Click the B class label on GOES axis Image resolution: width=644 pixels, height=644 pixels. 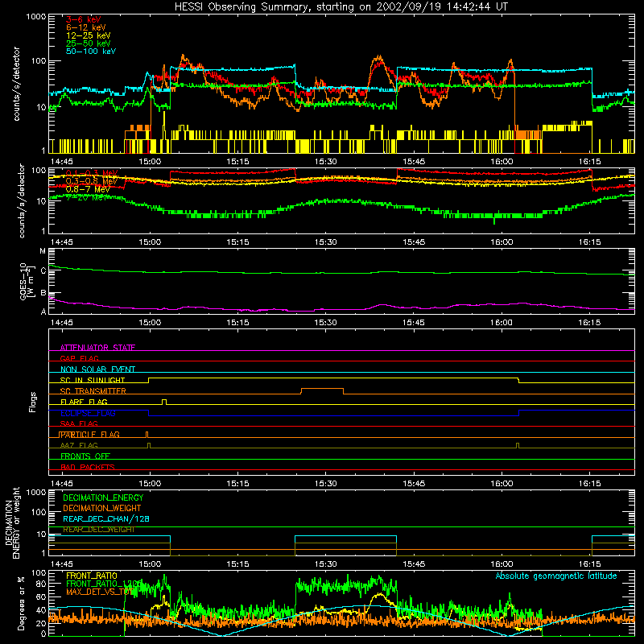pos(43,293)
